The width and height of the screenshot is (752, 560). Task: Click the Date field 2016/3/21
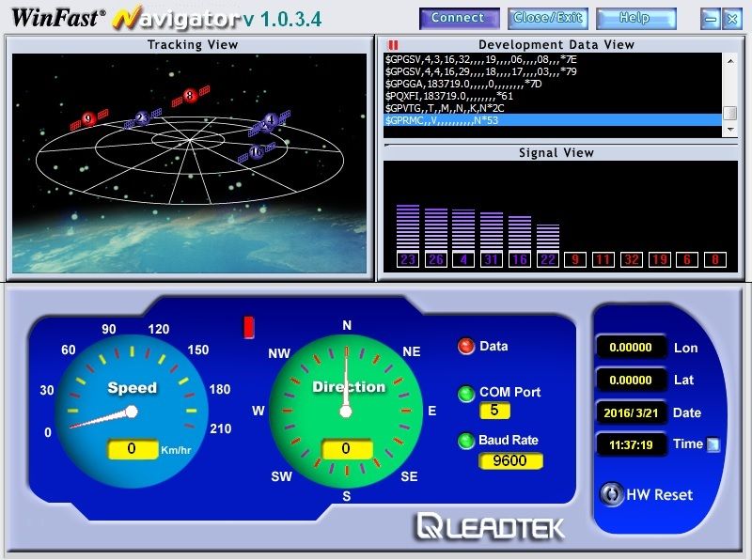coord(631,412)
